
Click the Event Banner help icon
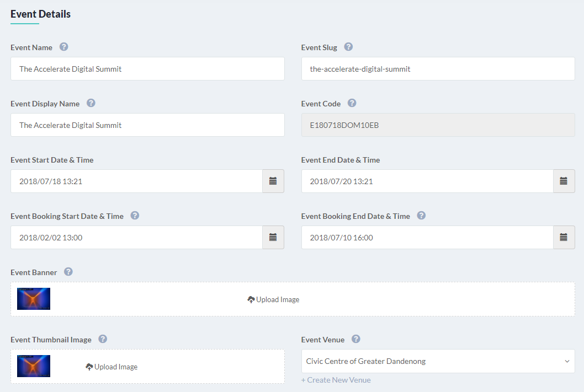click(68, 271)
